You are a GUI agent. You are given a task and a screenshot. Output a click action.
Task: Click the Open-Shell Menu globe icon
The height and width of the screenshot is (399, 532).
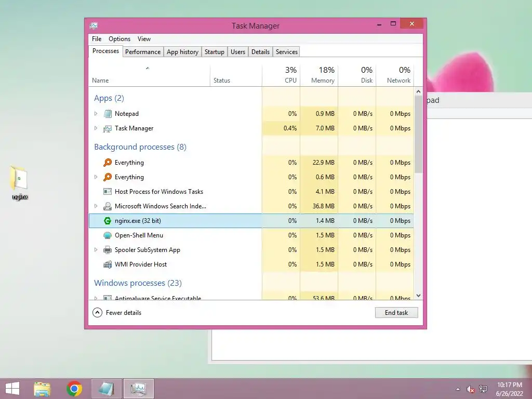tap(108, 235)
